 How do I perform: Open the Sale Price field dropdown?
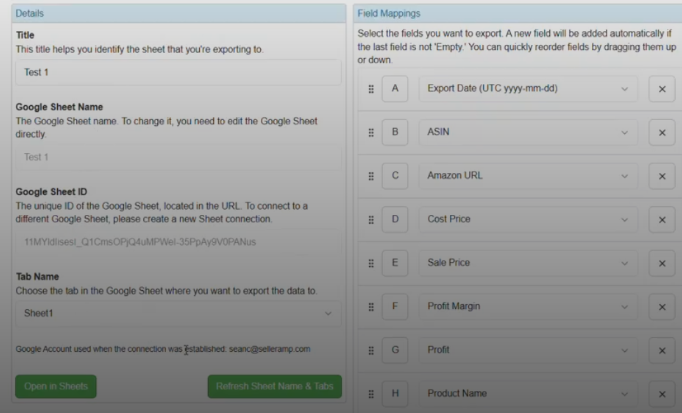(x=528, y=263)
